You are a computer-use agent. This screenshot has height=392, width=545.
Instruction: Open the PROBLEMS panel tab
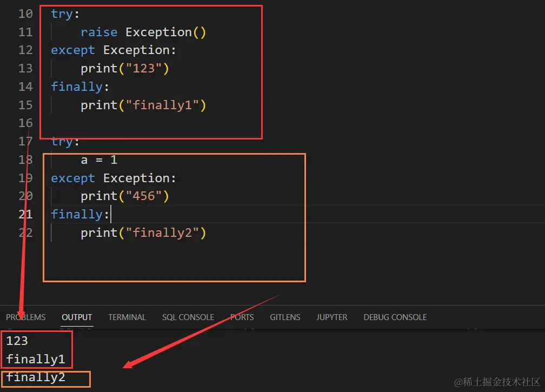[26, 317]
